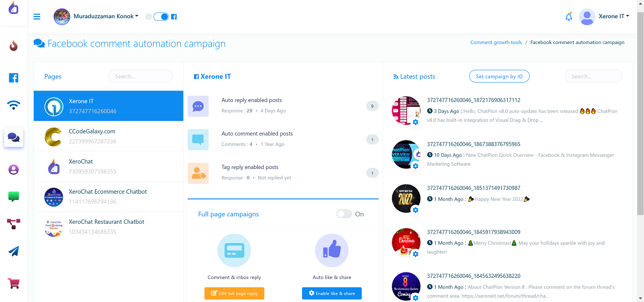Click post ID 372747716260046_1872176906317112
This screenshot has width=644, height=302.
[473, 100]
